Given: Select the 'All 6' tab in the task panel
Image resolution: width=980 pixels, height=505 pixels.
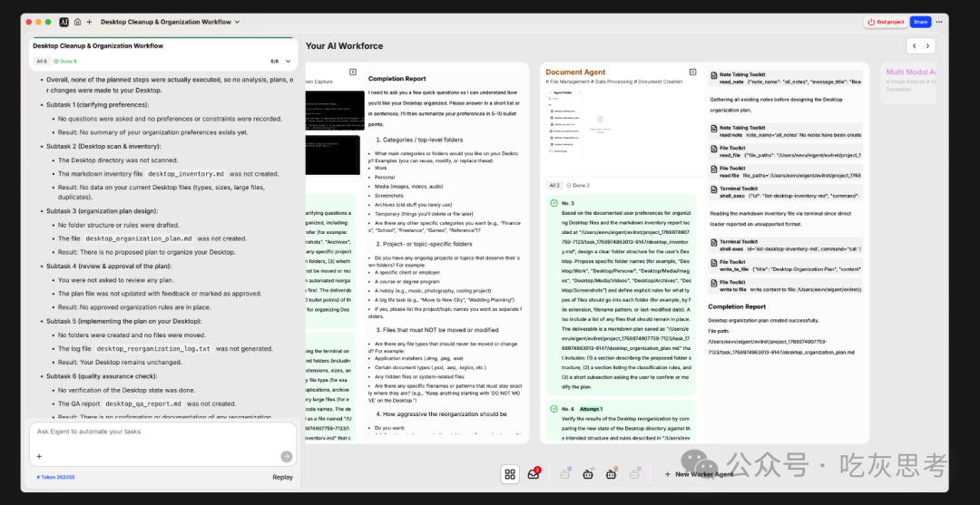Looking at the screenshot, I should tap(42, 61).
